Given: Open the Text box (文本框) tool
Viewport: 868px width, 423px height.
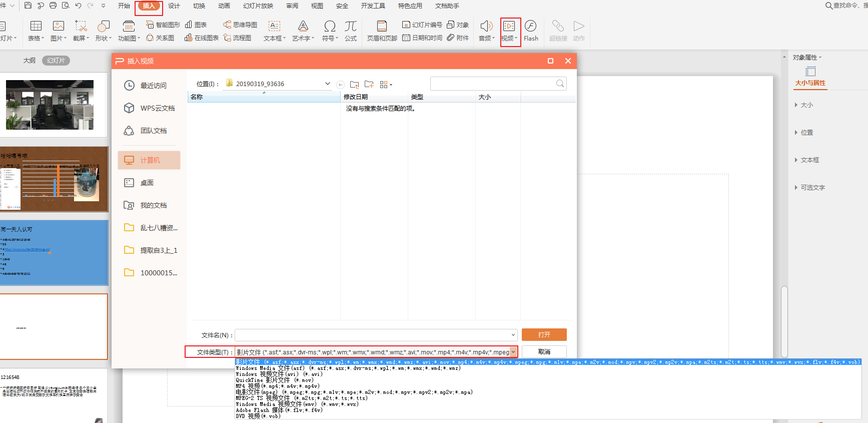Looking at the screenshot, I should coord(275,31).
